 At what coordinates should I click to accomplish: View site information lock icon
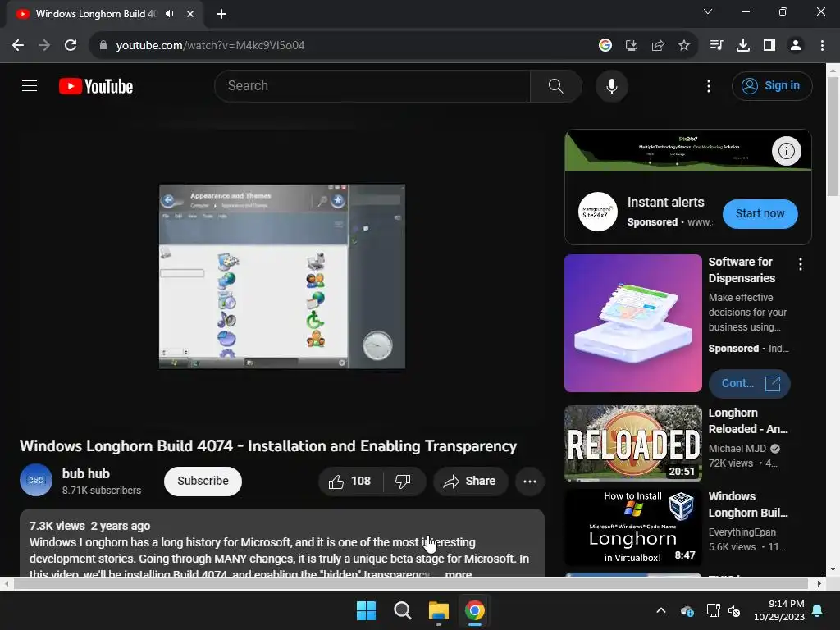(103, 45)
